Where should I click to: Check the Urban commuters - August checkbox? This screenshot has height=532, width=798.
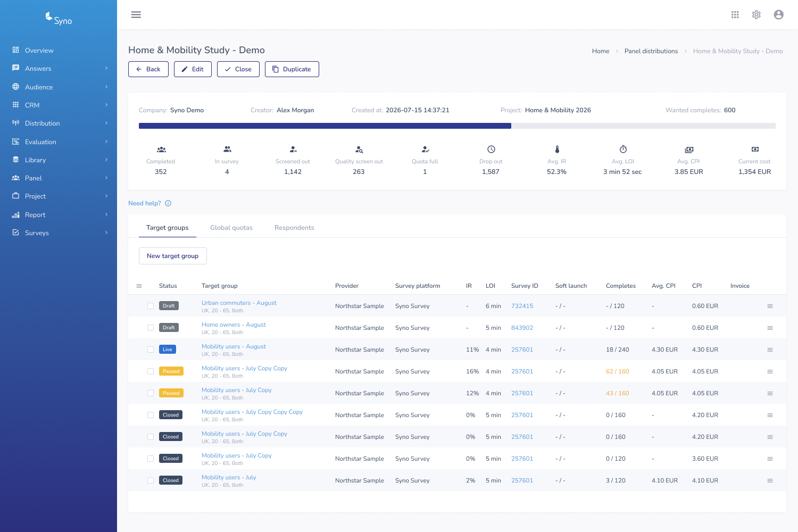pyautogui.click(x=151, y=306)
